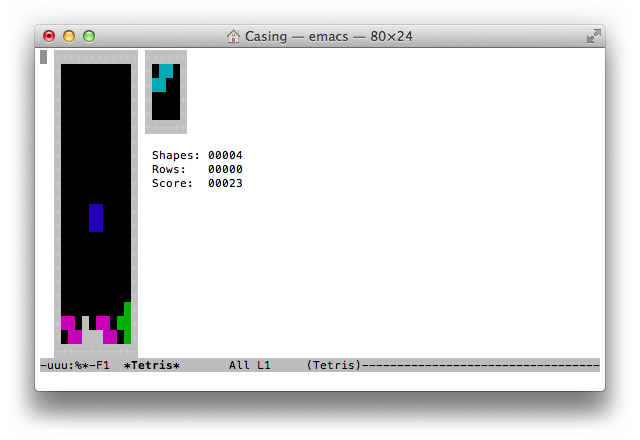The width and height of the screenshot is (640, 440).
Task: Click the Rows counter value 00000
Action: pos(225,169)
